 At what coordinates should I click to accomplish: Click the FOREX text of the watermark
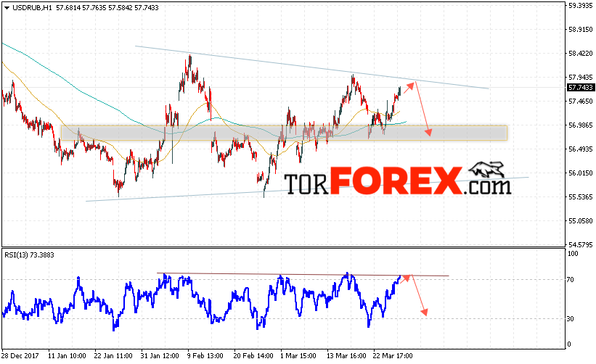396,181
